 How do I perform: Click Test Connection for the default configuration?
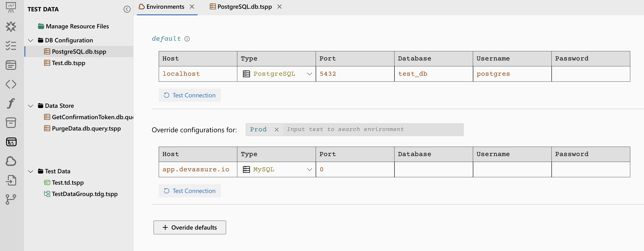[x=189, y=95]
